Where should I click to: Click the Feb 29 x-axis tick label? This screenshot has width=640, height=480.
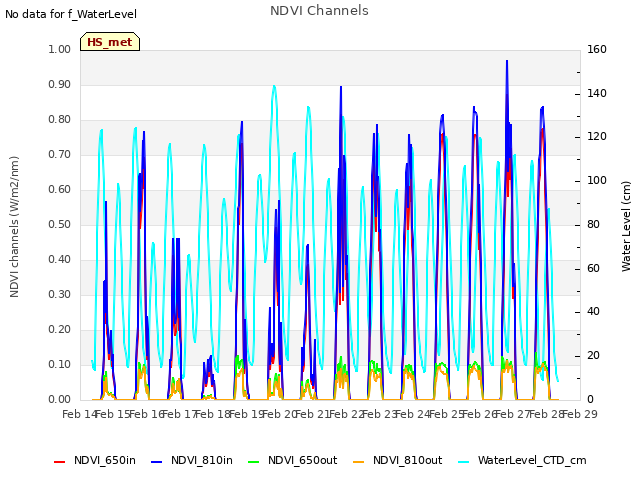click(x=580, y=414)
